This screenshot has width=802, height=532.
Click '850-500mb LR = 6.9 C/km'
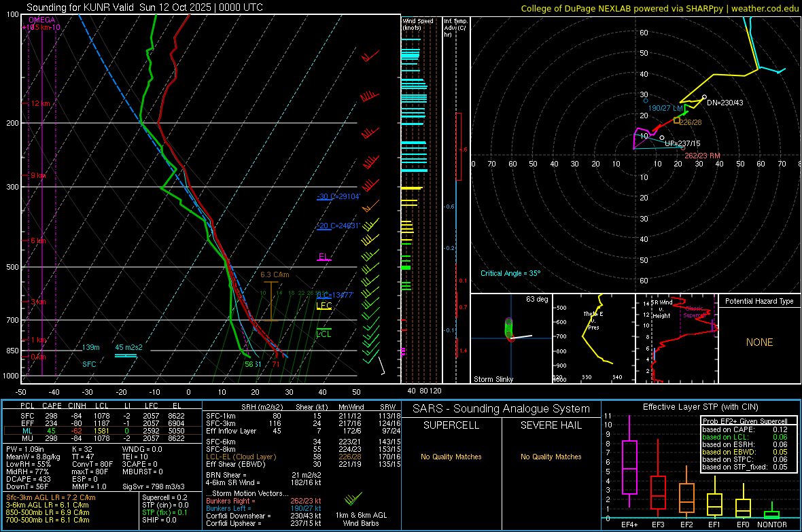pyautogui.click(x=48, y=512)
